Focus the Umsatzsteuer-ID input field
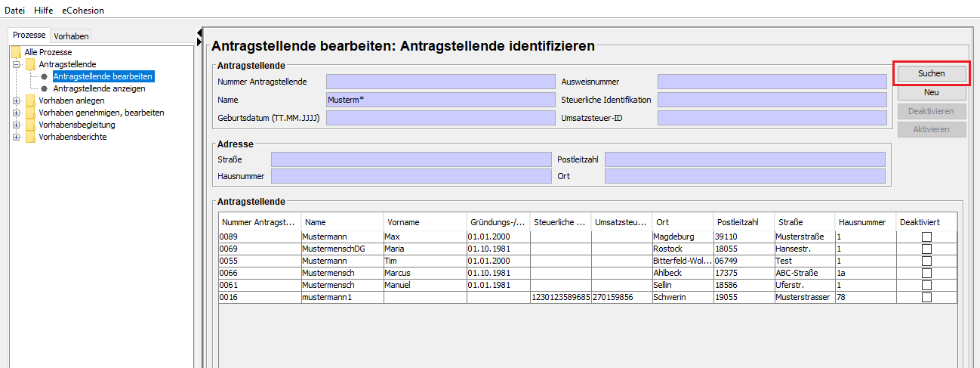This screenshot has height=368, width=980. pos(772,118)
